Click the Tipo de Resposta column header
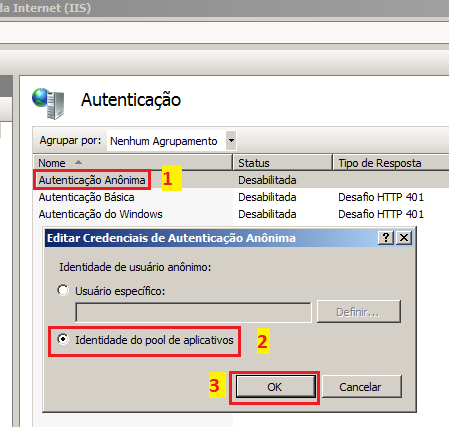This screenshot has width=449, height=427. tap(391, 163)
